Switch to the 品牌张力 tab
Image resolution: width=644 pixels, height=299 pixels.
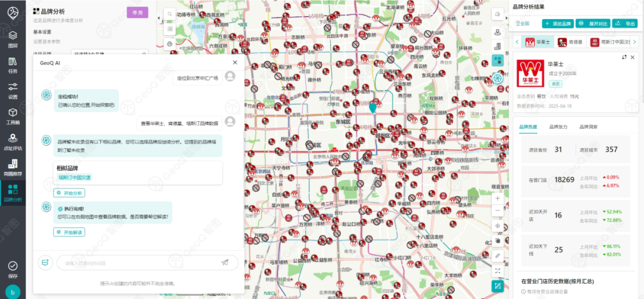[x=558, y=127]
